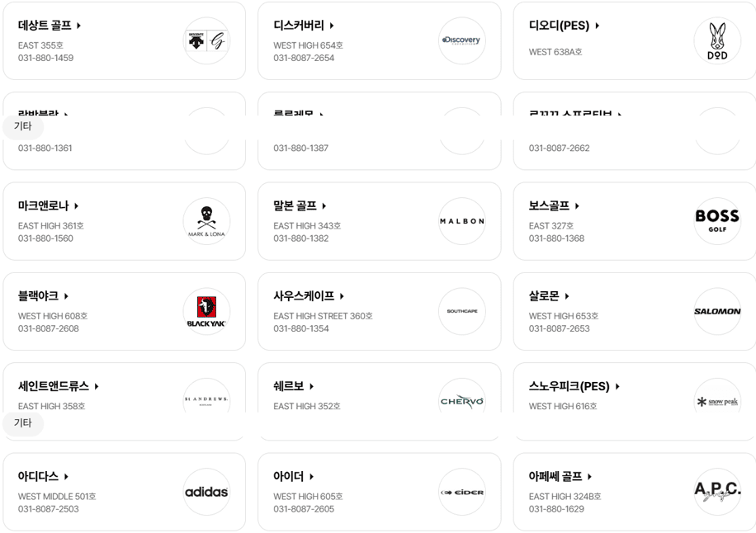Click phone number 031-880-1361

click(45, 148)
